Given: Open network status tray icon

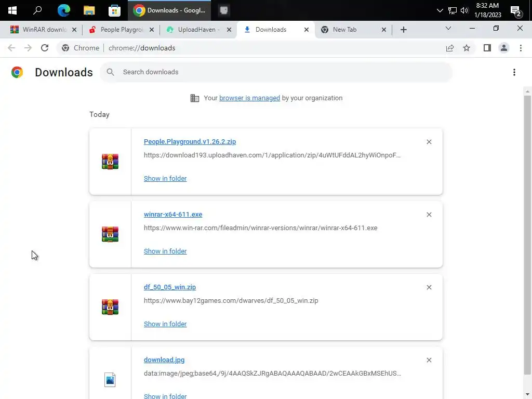Looking at the screenshot, I should coord(453,10).
